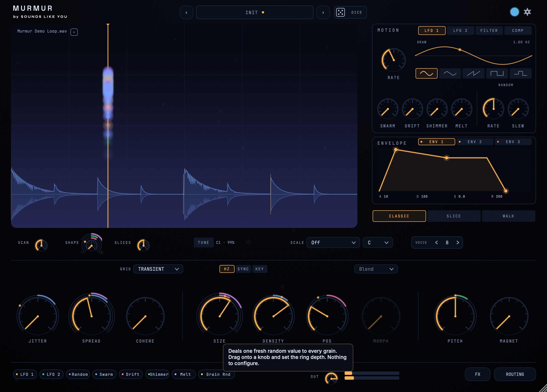Viewport: 547px width, 392px height.
Task: Click the Random Slew knob
Action: (x=518, y=109)
